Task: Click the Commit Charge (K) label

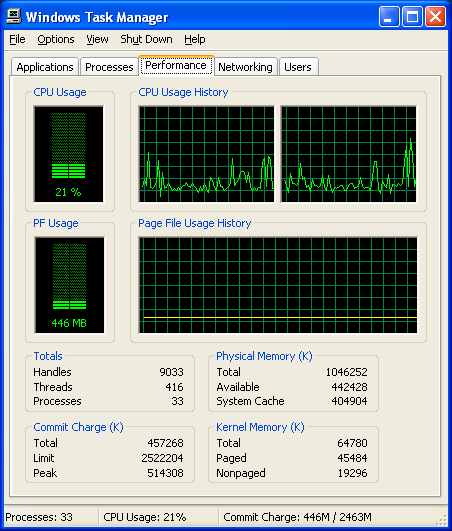Action: click(x=78, y=427)
